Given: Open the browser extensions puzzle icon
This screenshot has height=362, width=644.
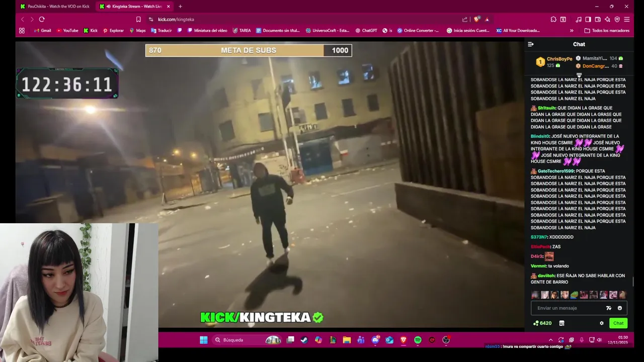Looking at the screenshot, I should tap(553, 19).
